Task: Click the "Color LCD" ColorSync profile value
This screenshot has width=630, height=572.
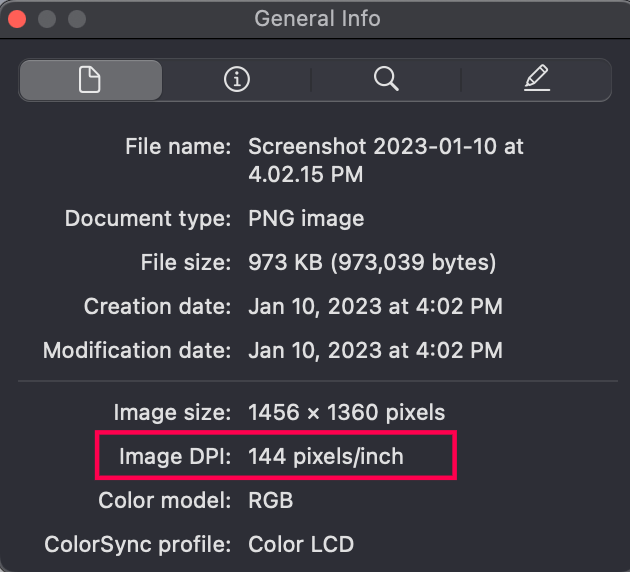Action: coord(301,545)
